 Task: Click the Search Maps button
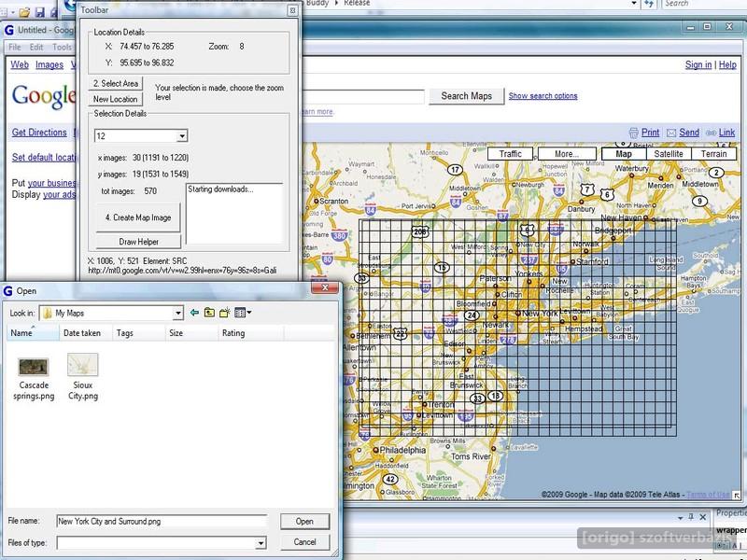pyautogui.click(x=466, y=96)
